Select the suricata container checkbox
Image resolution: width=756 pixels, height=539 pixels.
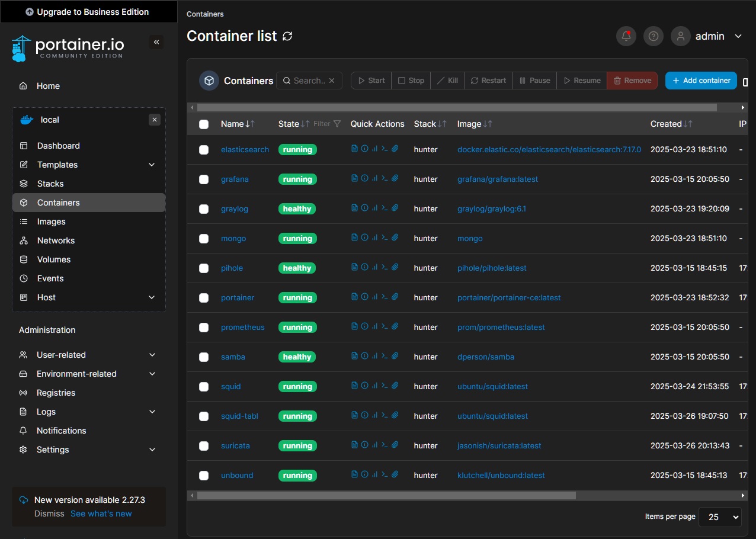coord(204,446)
